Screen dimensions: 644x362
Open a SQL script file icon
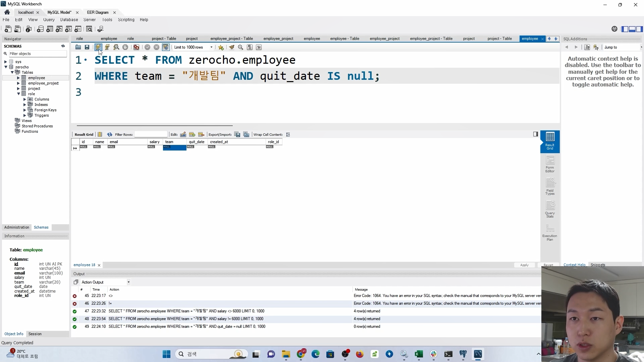pyautogui.click(x=78, y=47)
